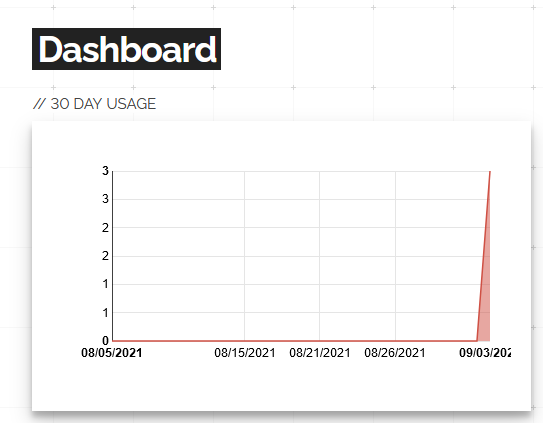Select the 08/05/2021 date label
This screenshot has width=543, height=423.
tap(112, 353)
